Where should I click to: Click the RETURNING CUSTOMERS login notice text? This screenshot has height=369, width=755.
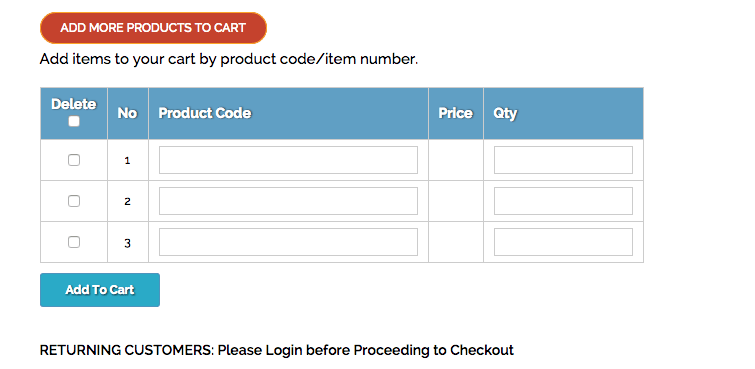[277, 350]
